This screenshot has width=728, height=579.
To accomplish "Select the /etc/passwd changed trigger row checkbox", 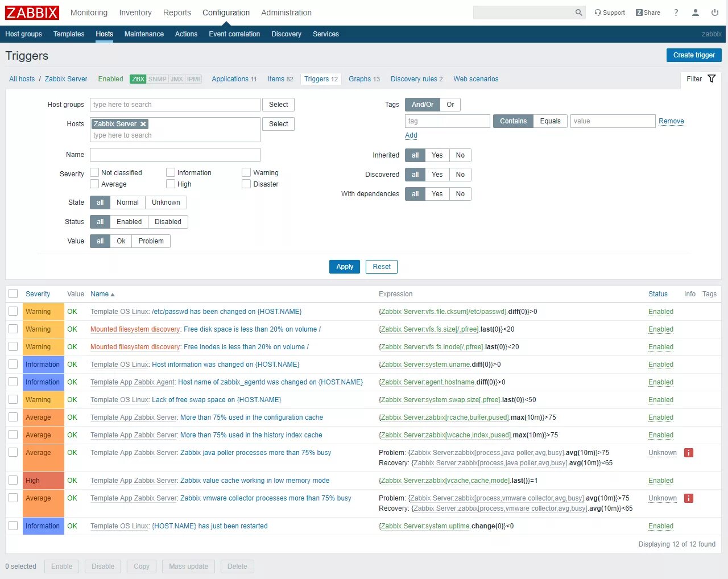I will coord(13,311).
